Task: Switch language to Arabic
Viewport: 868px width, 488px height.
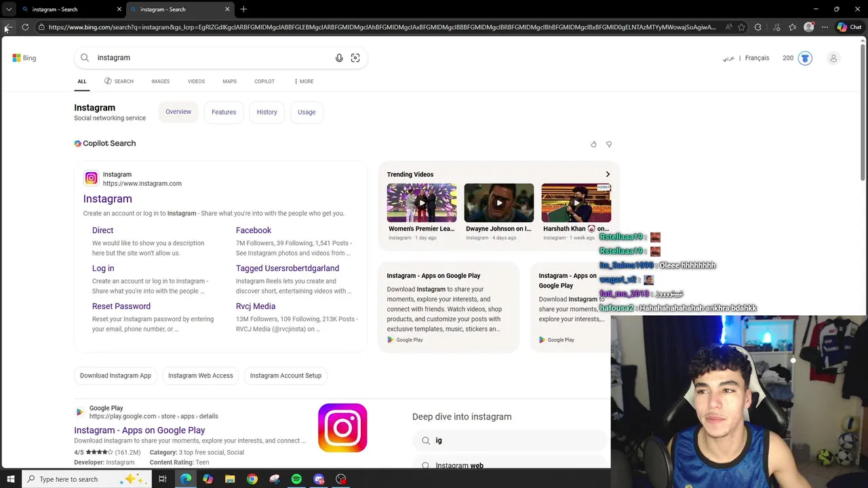Action: (729, 58)
